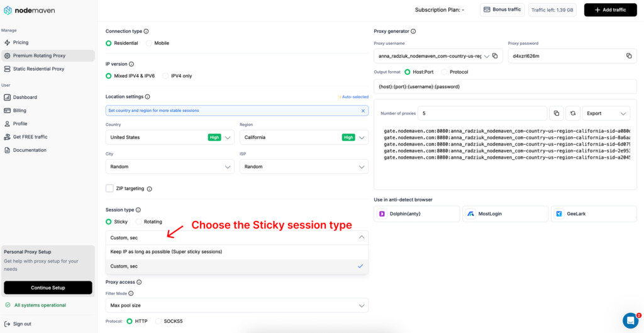Choose Custom, sec option in list
The width and height of the screenshot is (644, 333).
point(237,266)
